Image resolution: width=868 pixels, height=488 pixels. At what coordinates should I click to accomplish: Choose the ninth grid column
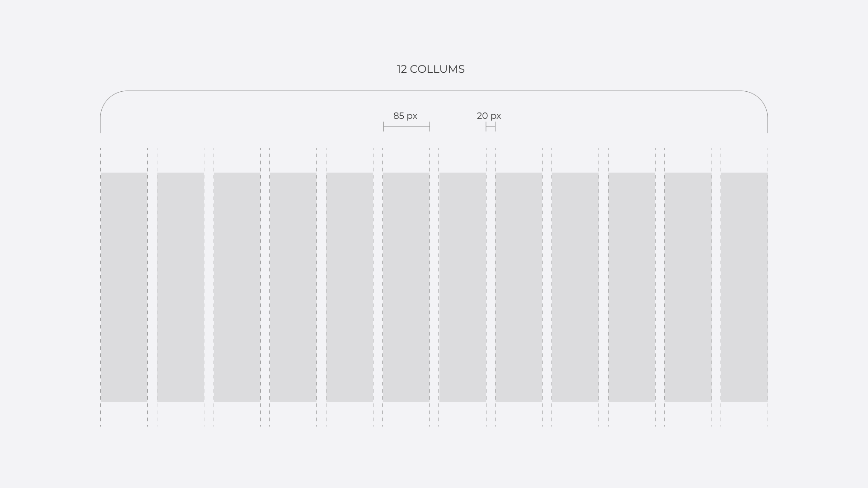[575, 287]
